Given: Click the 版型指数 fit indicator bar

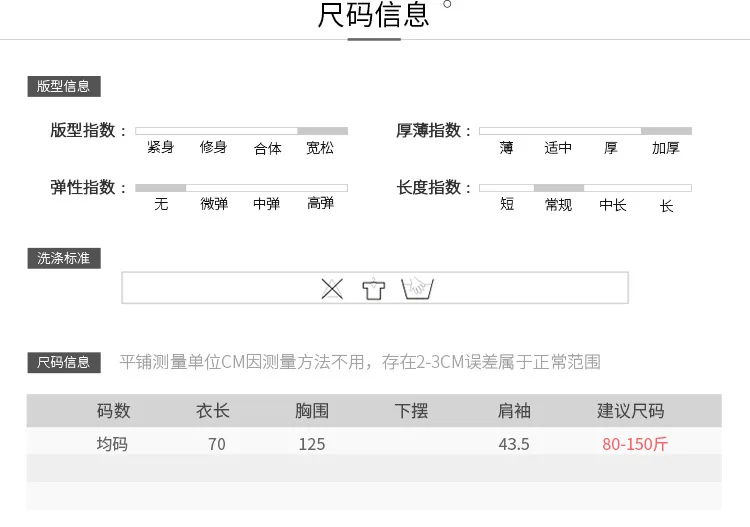Looking at the screenshot, I should pyautogui.click(x=242, y=131).
